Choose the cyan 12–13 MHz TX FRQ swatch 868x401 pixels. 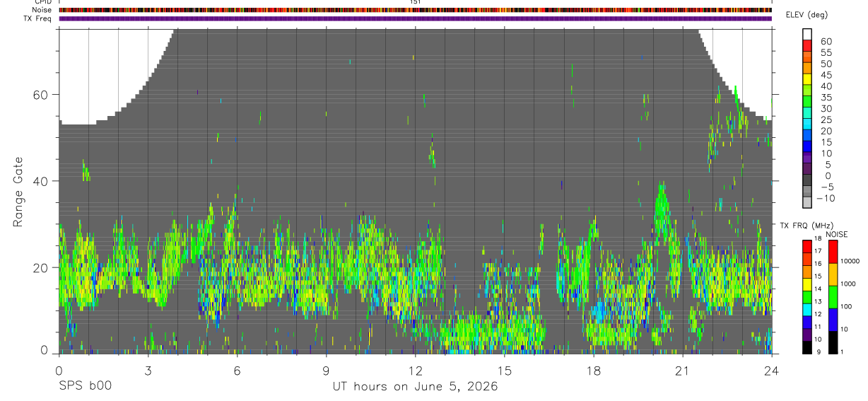click(807, 309)
